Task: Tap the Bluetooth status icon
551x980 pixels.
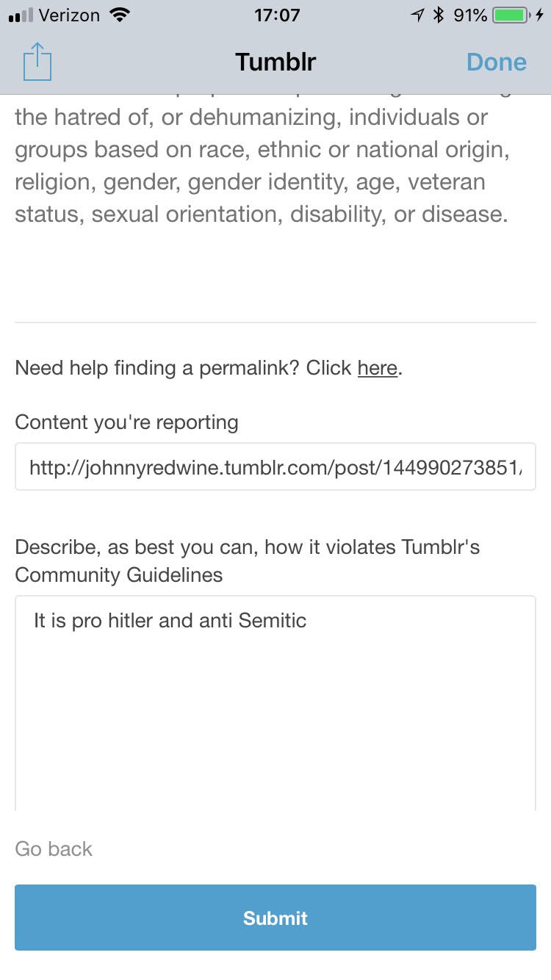Action: pos(439,15)
